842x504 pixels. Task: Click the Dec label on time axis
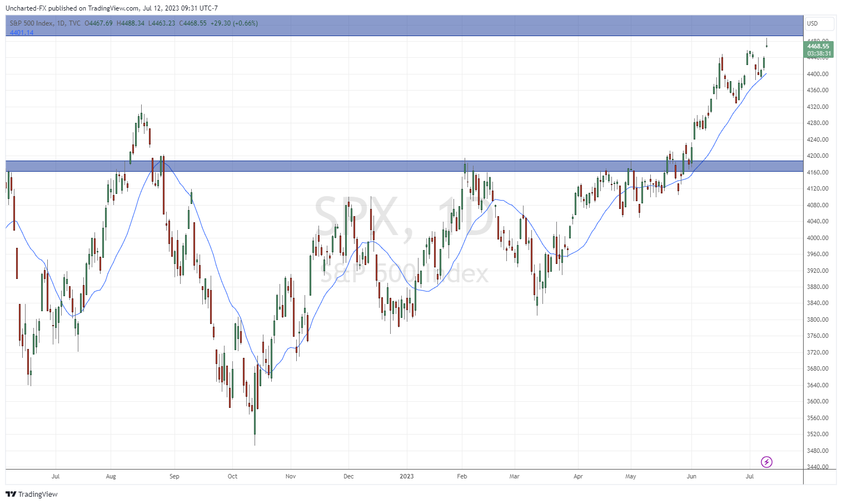pyautogui.click(x=348, y=476)
